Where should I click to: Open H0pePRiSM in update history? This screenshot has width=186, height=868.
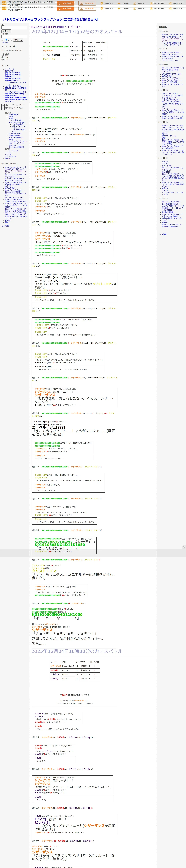pos(166,172)
